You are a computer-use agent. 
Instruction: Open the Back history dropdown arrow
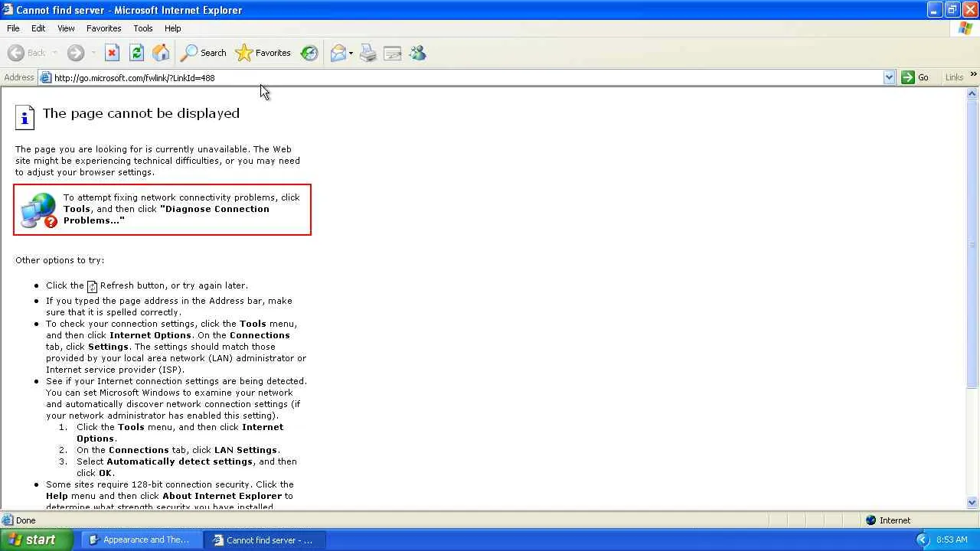[x=54, y=53]
